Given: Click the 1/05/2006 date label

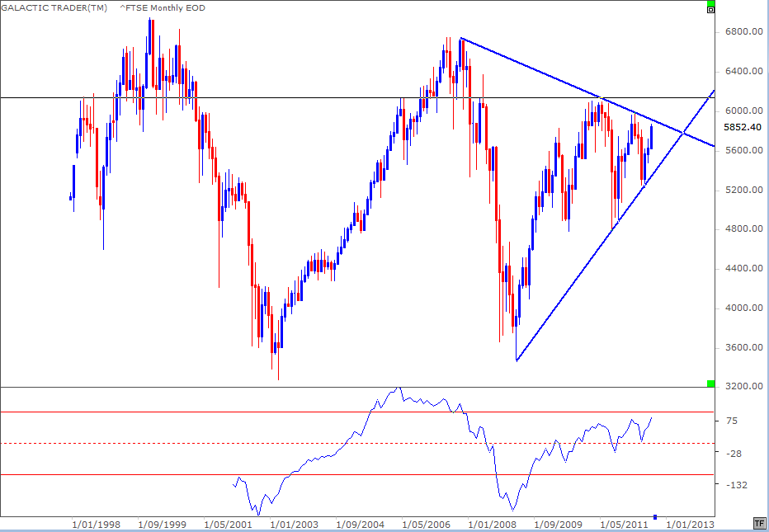Looking at the screenshot, I should [427, 525].
